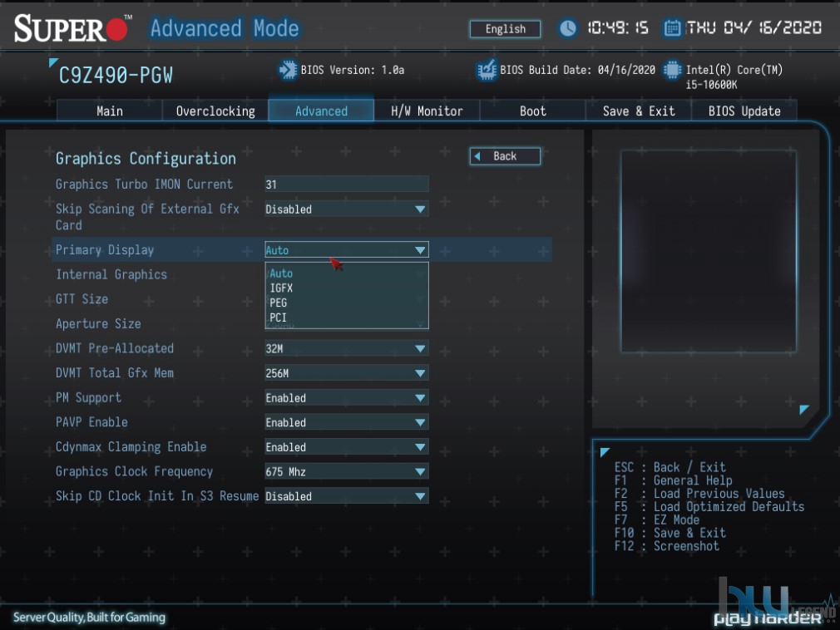Click the F5 Load Optimized Defaults hint
840x630 pixels.
pos(709,507)
